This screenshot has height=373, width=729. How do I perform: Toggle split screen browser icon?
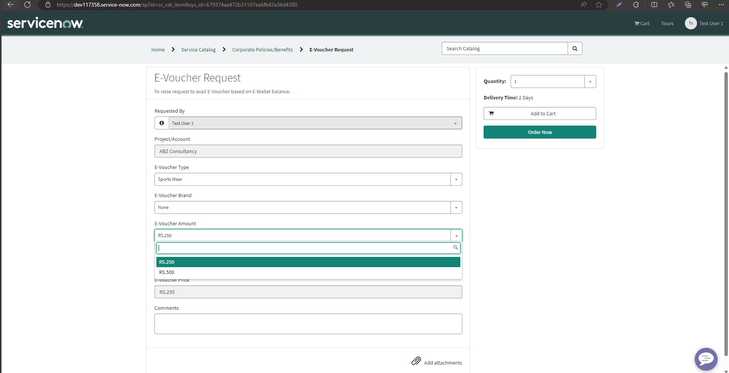[654, 5]
